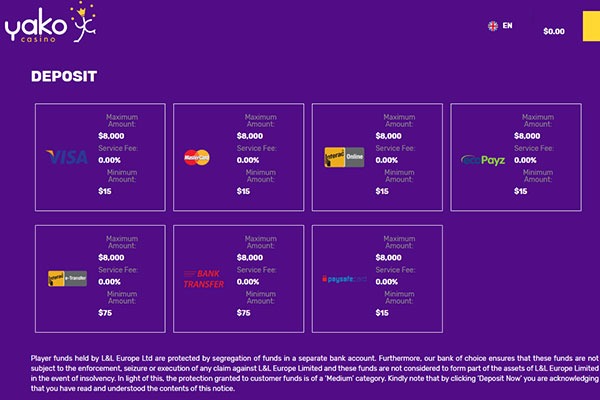Pick the ecoPayz logo

[x=483, y=160]
